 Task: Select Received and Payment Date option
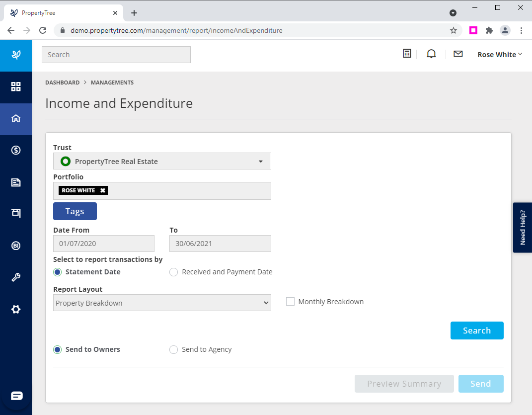[x=173, y=272]
